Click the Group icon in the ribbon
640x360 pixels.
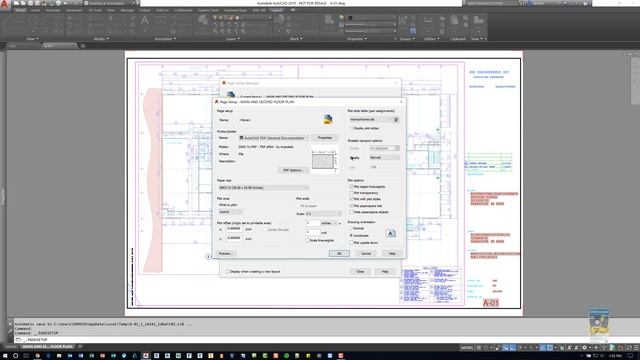pyautogui.click(x=404, y=20)
